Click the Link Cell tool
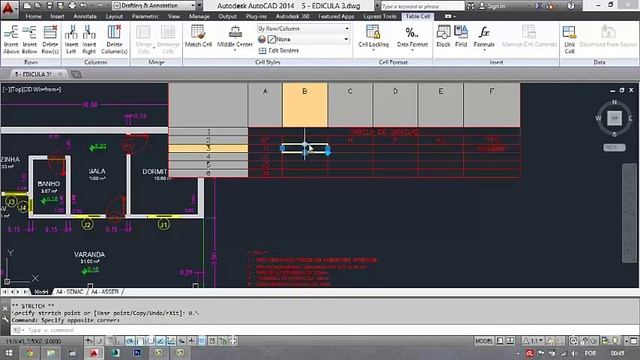This screenshot has width=640, height=360. click(x=569, y=40)
